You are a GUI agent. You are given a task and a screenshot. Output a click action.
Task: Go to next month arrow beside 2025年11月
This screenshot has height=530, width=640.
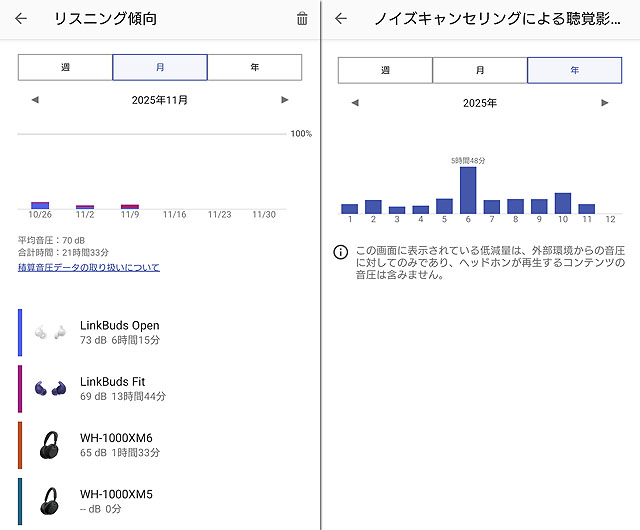click(x=285, y=100)
